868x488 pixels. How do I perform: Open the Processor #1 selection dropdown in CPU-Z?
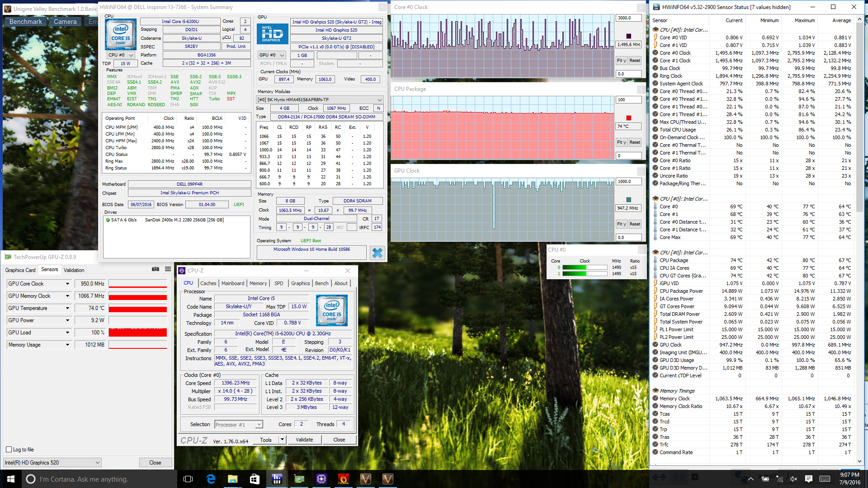coord(239,425)
